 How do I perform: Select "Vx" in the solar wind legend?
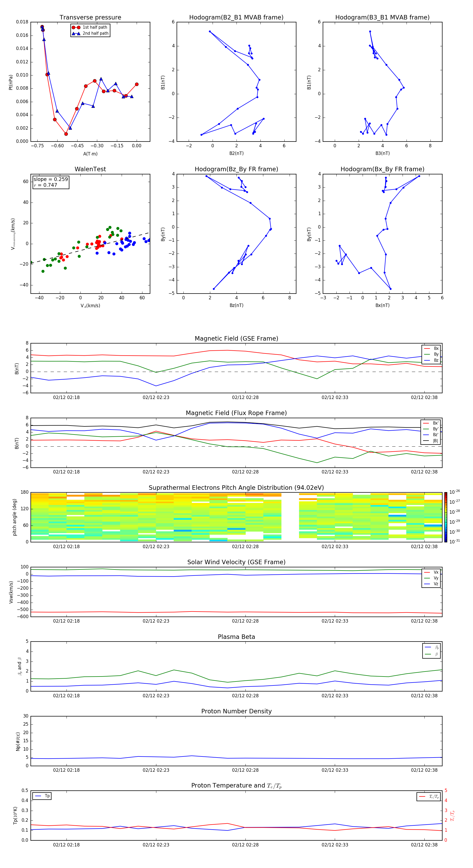[431, 572]
